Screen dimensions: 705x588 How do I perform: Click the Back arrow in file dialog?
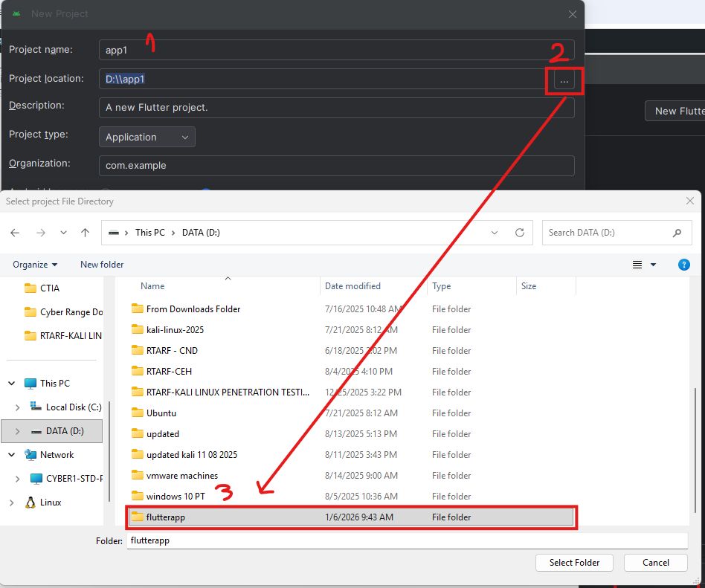(15, 233)
